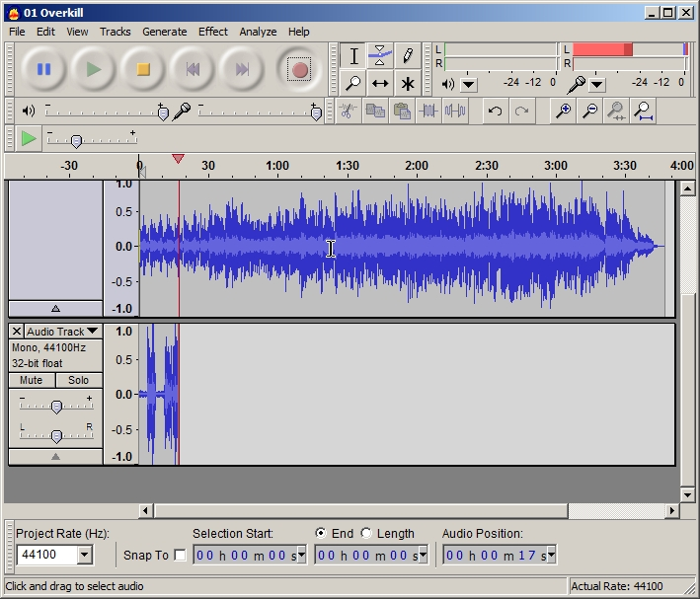The height and width of the screenshot is (599, 700).
Task: Open the Audio Track name dropdown
Action: [92, 332]
